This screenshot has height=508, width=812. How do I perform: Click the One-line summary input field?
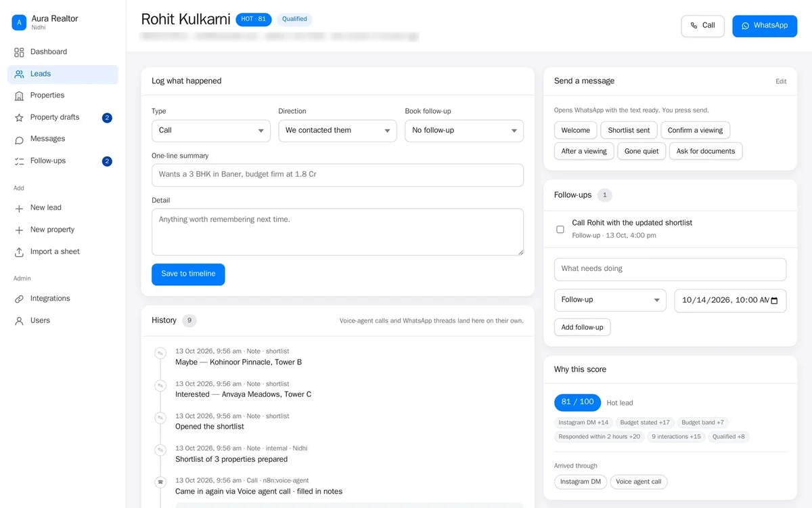tap(338, 175)
